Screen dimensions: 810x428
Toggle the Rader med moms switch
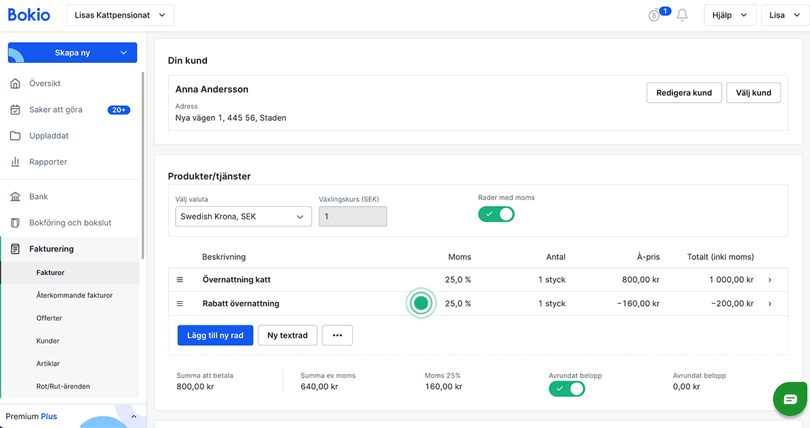click(496, 214)
